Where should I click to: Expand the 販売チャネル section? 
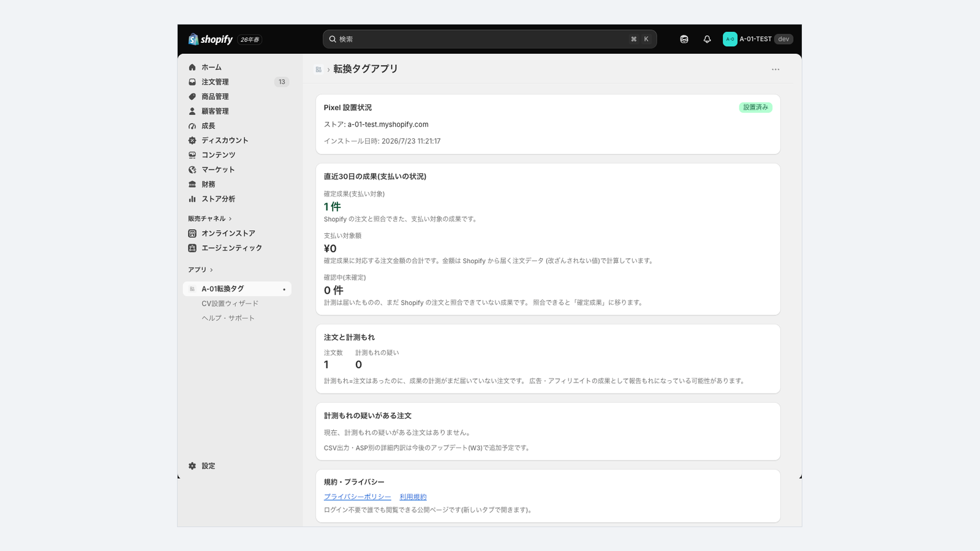[209, 219]
